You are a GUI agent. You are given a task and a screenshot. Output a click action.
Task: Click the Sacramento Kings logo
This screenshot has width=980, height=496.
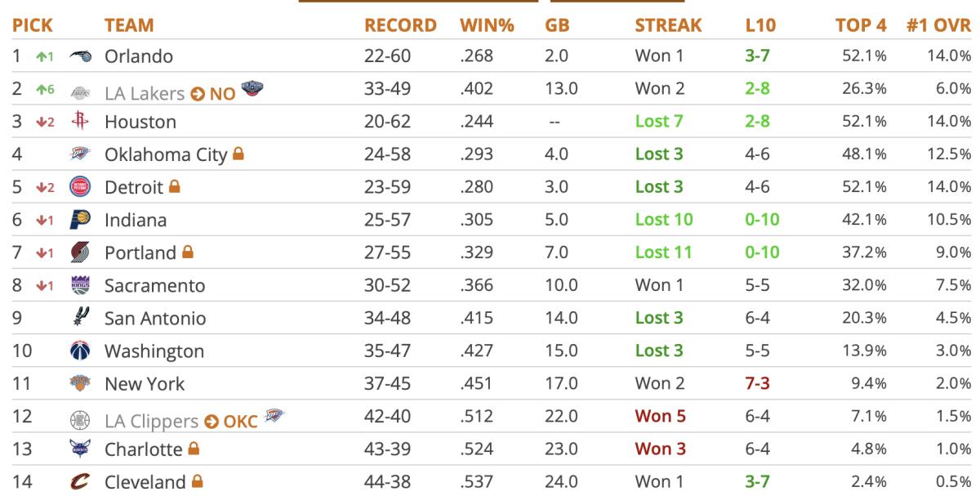(x=80, y=285)
